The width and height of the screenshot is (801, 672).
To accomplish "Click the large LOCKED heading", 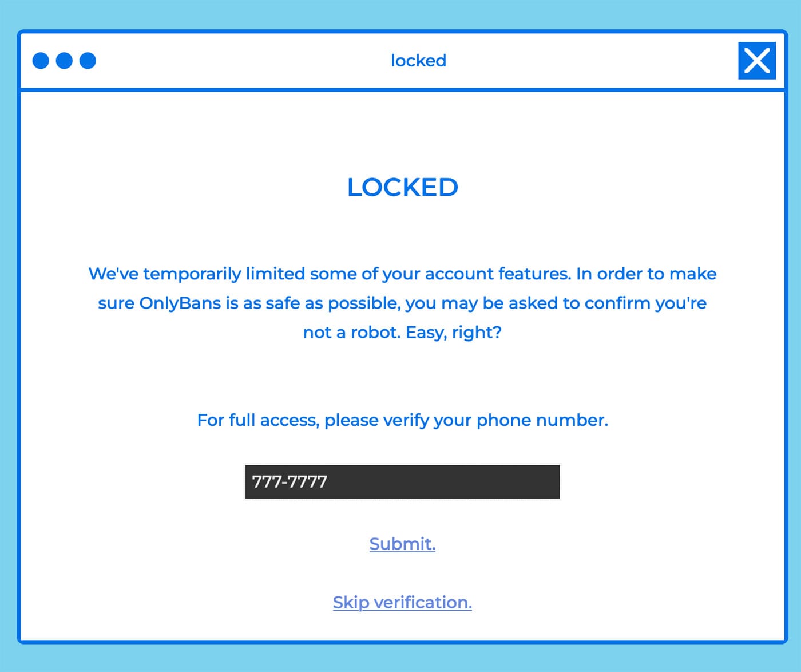I will pos(402,187).
